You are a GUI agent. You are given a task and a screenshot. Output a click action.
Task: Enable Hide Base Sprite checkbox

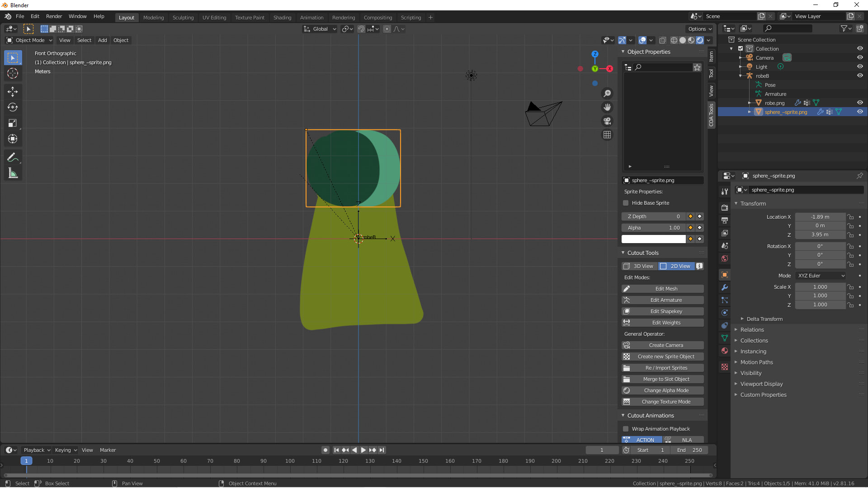click(626, 203)
